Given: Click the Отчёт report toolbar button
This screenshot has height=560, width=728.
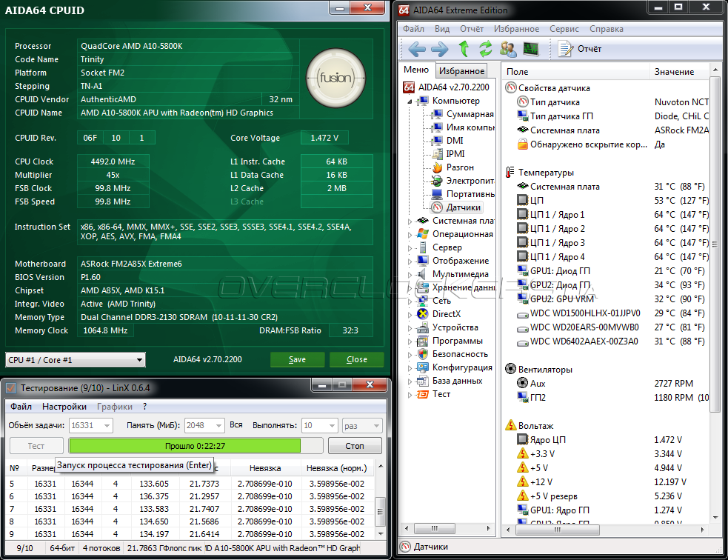Looking at the screenshot, I should click(579, 49).
